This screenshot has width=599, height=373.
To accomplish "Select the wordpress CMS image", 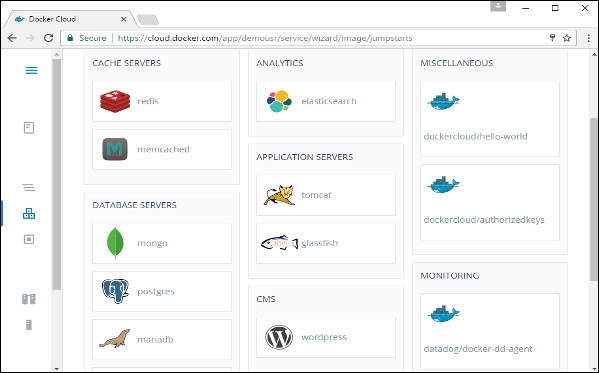I will [326, 337].
